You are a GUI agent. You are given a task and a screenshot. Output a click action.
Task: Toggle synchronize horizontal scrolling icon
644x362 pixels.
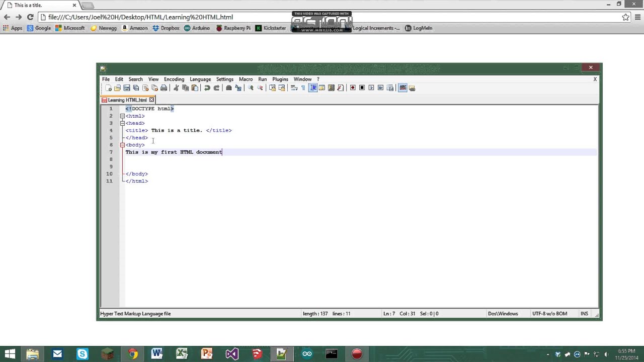tap(281, 88)
